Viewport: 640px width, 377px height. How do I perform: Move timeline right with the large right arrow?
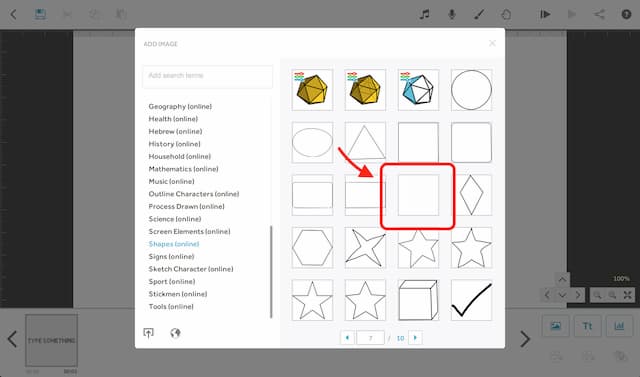point(525,339)
